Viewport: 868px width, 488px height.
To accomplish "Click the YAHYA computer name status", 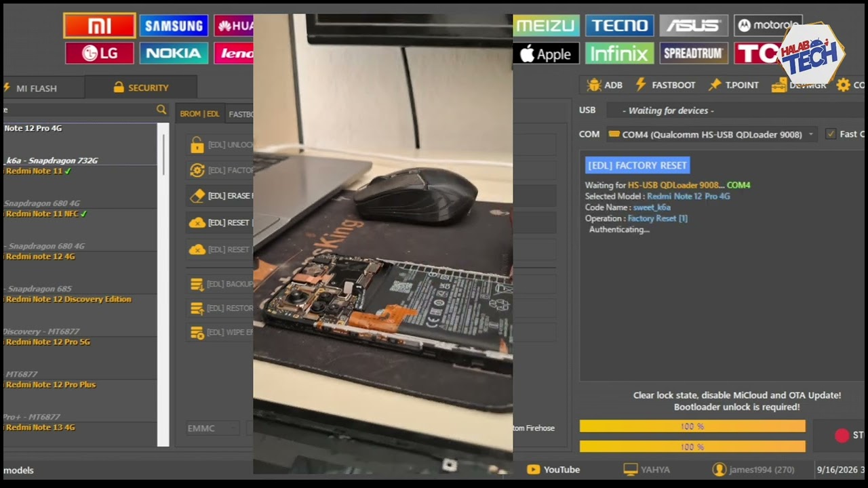I will [x=647, y=470].
